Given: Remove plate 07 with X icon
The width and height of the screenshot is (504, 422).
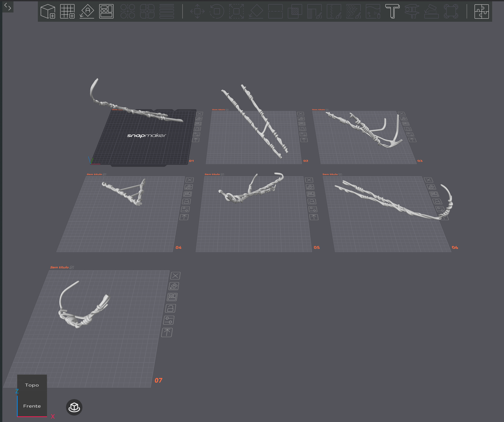Looking at the screenshot, I should [175, 276].
